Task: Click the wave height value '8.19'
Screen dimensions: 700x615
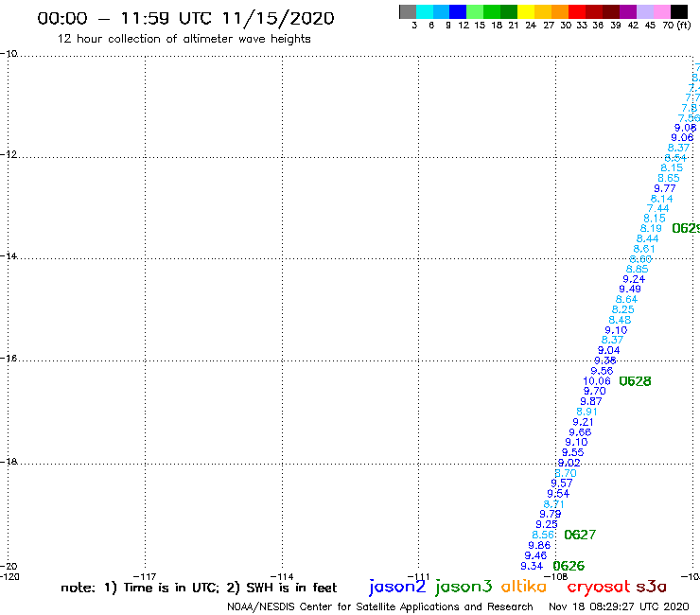Action: coord(651,228)
